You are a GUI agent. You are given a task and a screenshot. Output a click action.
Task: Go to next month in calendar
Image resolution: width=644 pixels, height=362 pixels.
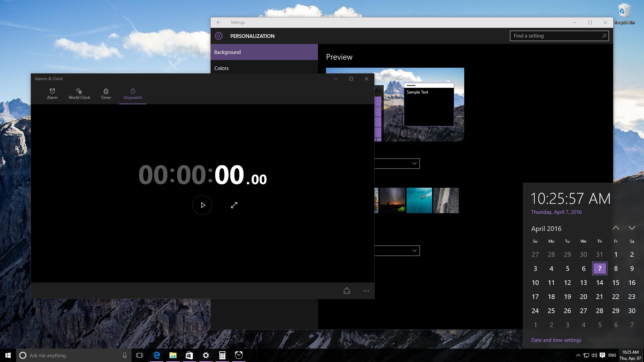pos(632,228)
